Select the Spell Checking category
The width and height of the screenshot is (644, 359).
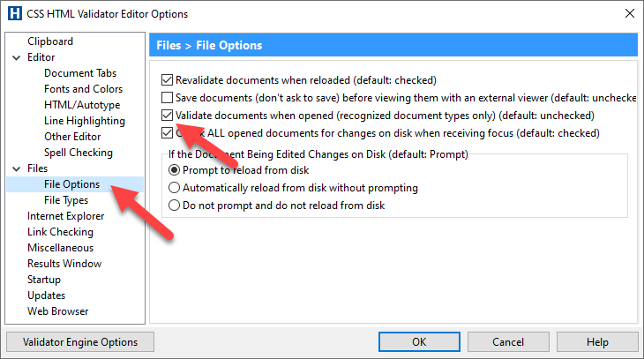[x=79, y=153]
